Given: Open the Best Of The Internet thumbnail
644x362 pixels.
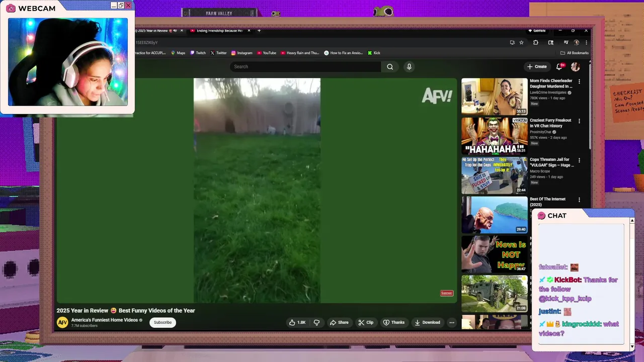Looking at the screenshot, I should coord(495,215).
